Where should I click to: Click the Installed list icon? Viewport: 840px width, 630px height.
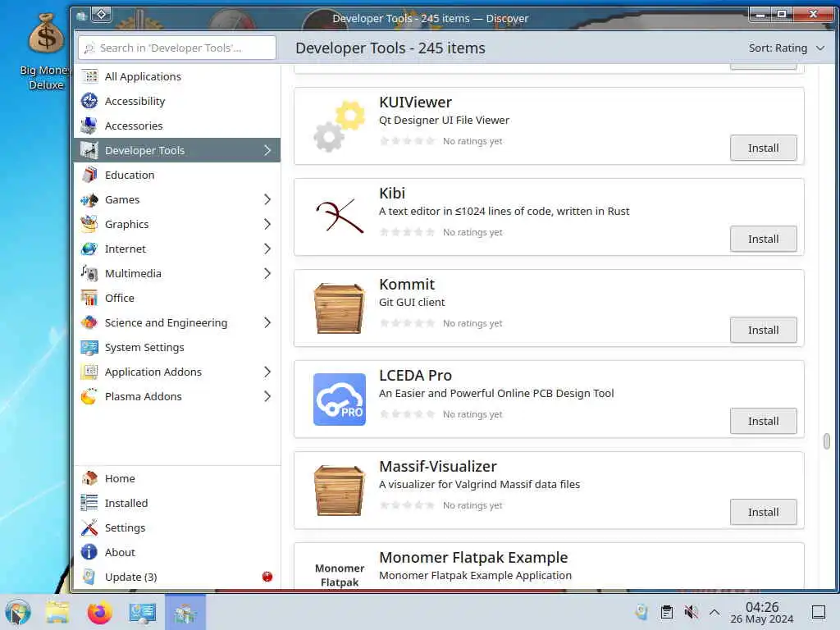tap(89, 503)
